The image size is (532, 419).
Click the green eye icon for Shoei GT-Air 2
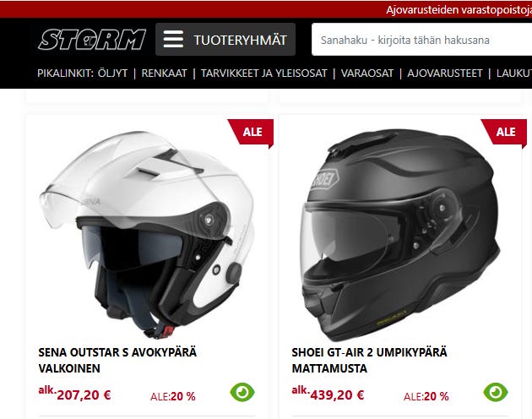click(496, 393)
